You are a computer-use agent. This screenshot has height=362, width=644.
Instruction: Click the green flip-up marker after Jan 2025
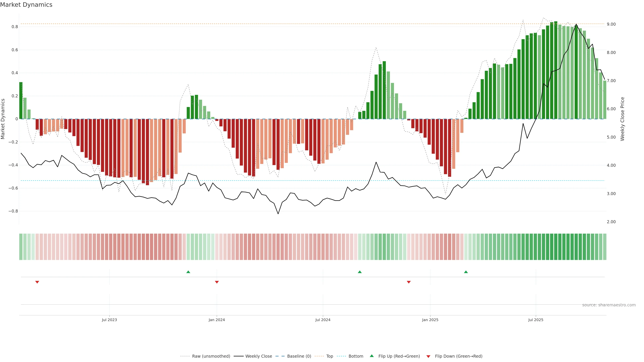coord(466,272)
